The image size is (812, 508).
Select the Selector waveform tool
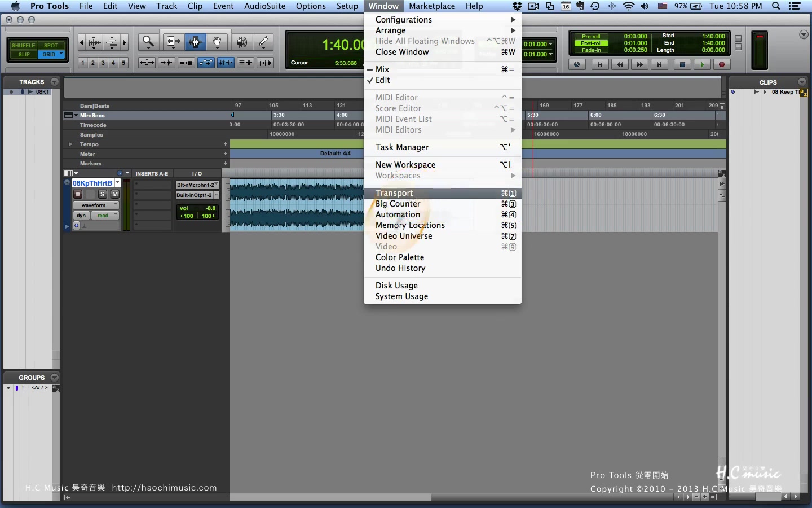195,42
